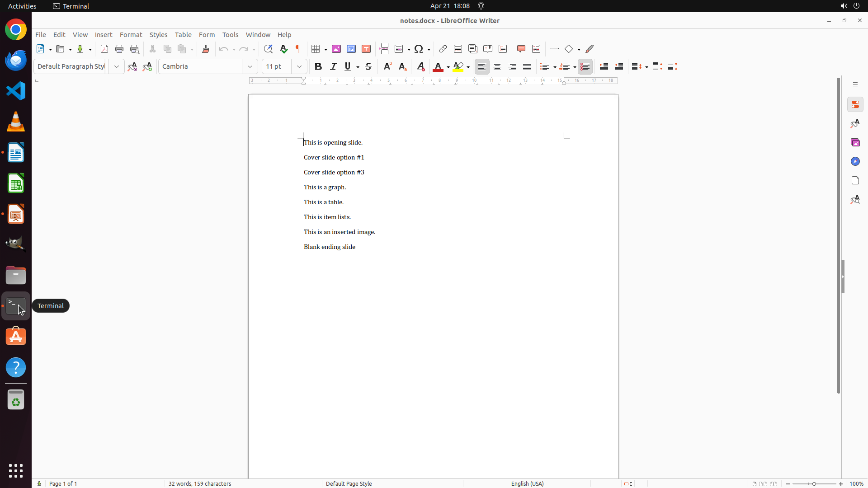Viewport: 868px width, 488px height.
Task: Open the Format menu
Action: click(x=131, y=35)
